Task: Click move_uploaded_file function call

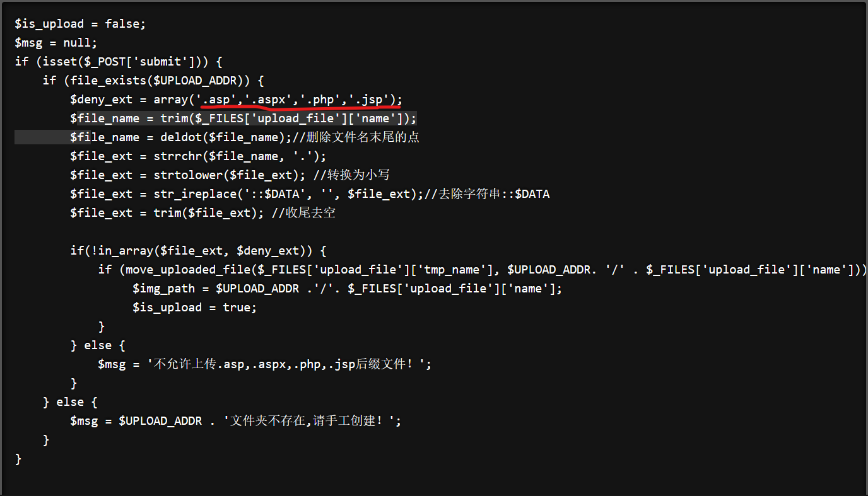Action: [187, 270]
